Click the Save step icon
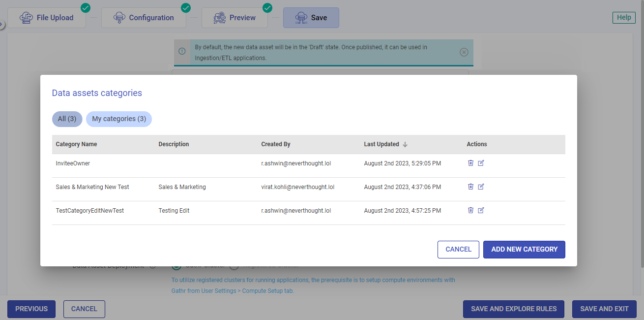 300,17
